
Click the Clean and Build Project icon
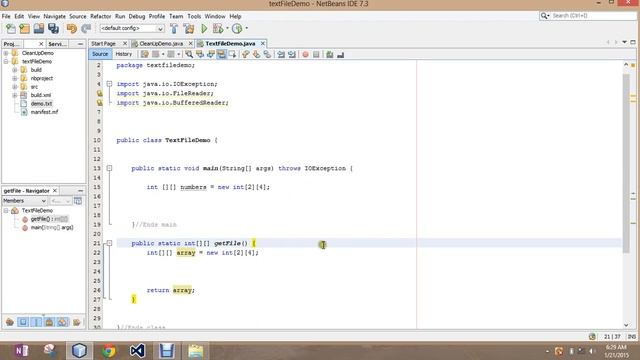189,29
